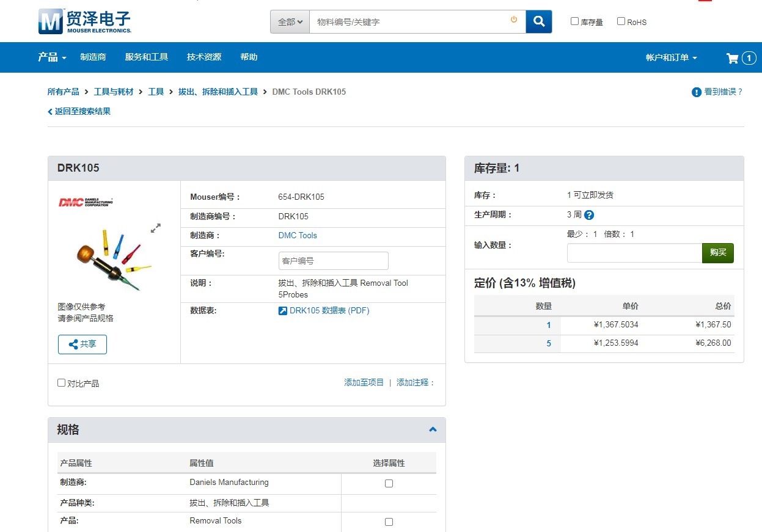
Task: Expand the product image with arrows icon
Action: (156, 228)
